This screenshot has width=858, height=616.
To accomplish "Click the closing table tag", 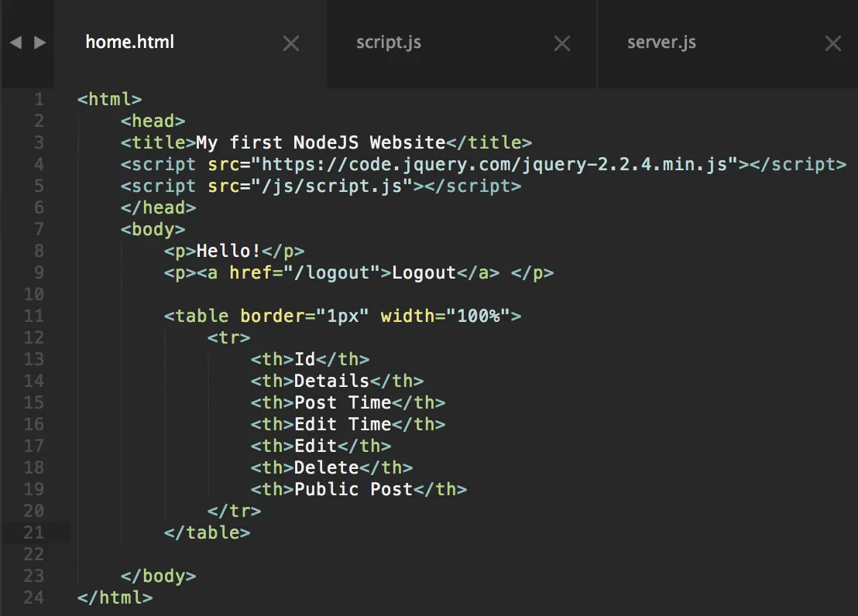I will click(207, 533).
